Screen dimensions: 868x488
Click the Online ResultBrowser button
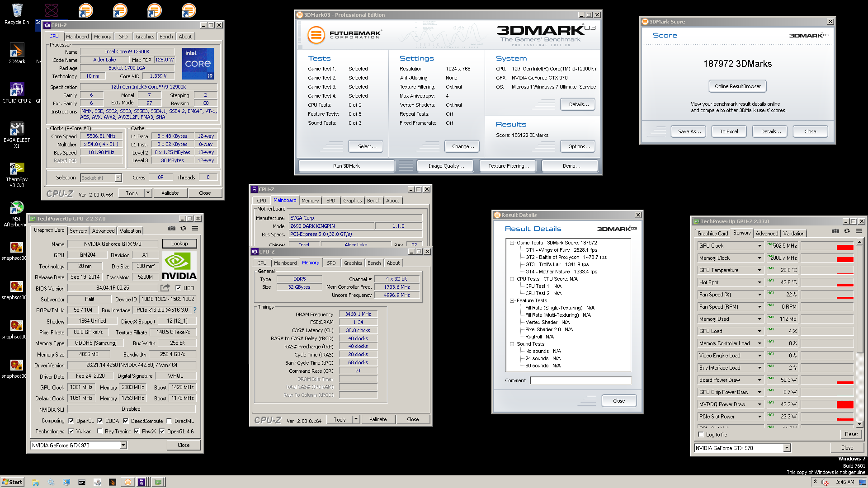(738, 86)
